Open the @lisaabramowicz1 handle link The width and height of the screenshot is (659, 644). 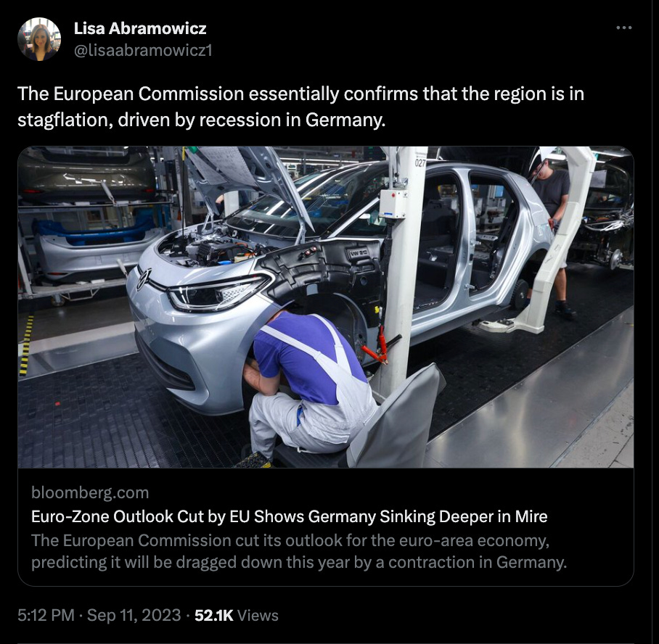pos(143,51)
